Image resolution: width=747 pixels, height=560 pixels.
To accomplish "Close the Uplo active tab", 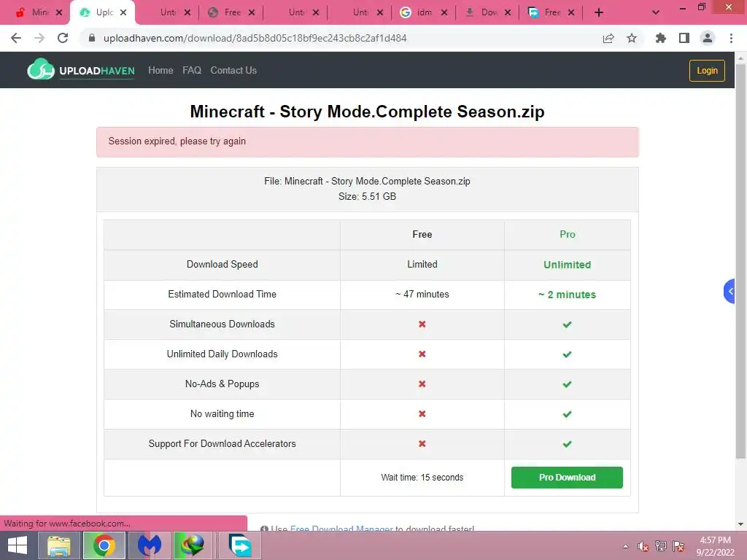I will click(123, 12).
